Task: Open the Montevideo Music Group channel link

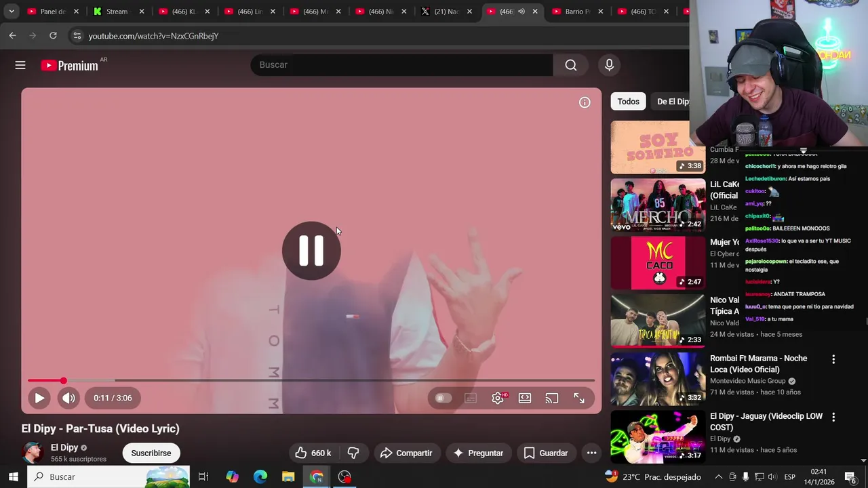Action: (x=747, y=381)
